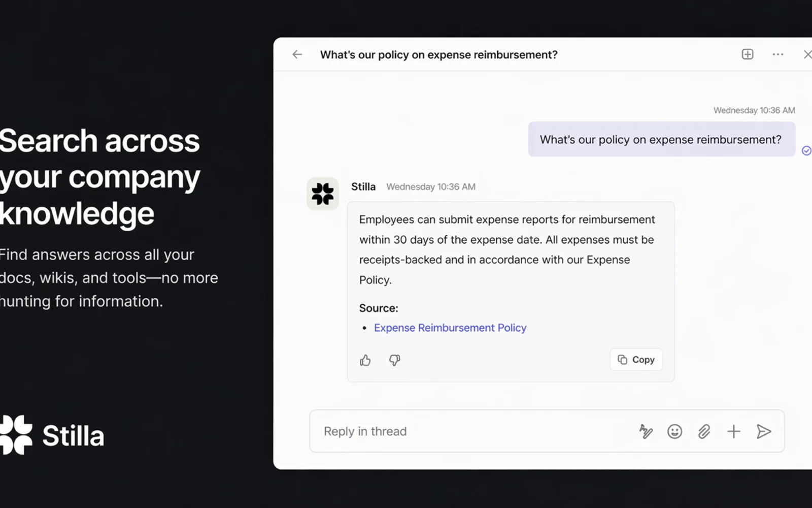Click the message delivered checkmark icon

pyautogui.click(x=806, y=150)
